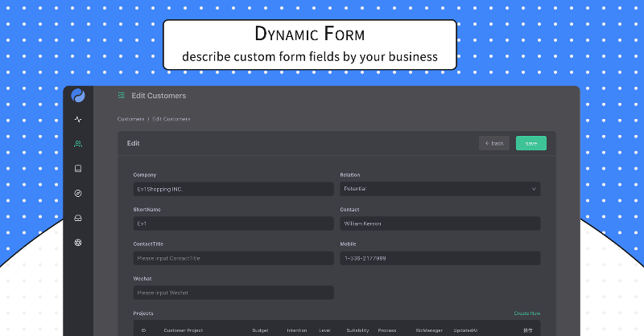Click the BizManager column header
The image size is (644, 336).
point(429,330)
